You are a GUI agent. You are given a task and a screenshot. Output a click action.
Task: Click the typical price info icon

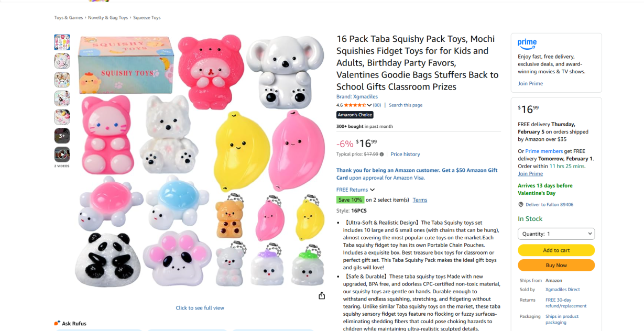click(x=381, y=155)
